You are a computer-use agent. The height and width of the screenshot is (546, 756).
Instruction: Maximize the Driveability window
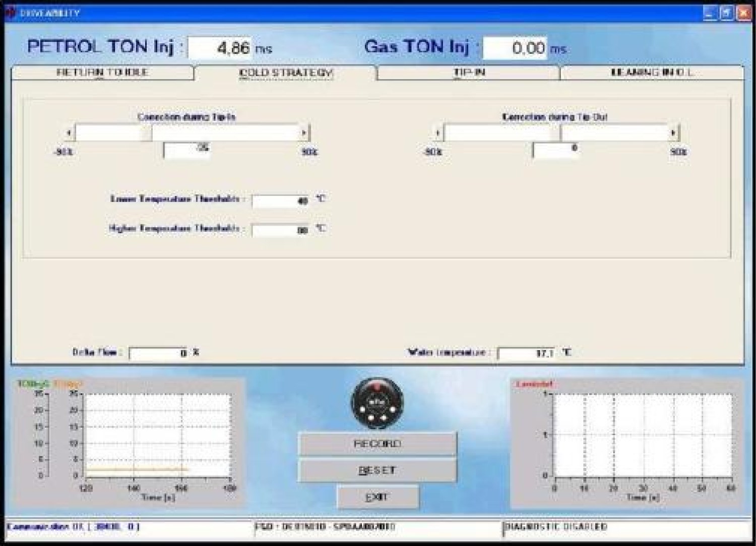click(726, 13)
